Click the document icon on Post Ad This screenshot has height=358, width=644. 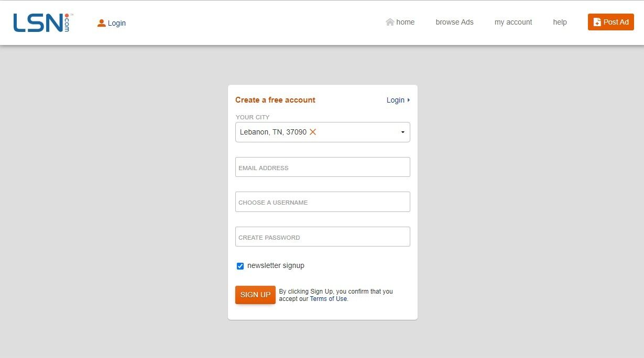[597, 22]
